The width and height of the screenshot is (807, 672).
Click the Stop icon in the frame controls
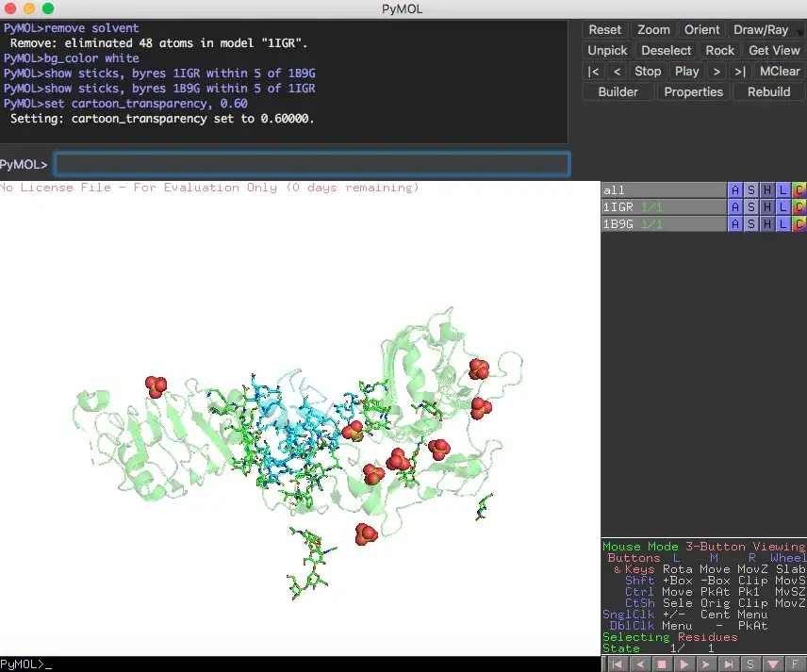[661, 664]
